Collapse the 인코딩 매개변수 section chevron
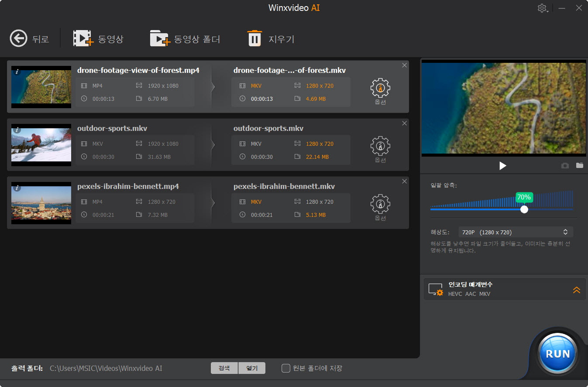Viewport: 588px width, 387px height. point(577,289)
